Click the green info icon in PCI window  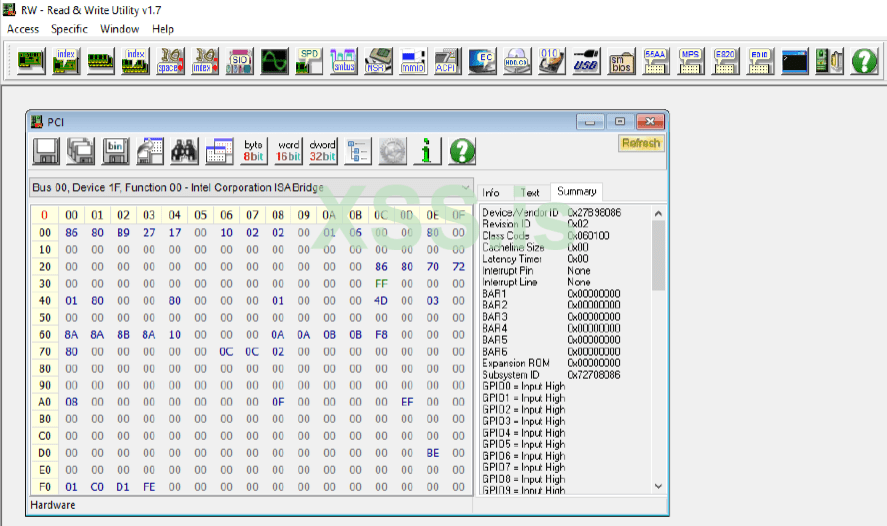pyautogui.click(x=427, y=151)
